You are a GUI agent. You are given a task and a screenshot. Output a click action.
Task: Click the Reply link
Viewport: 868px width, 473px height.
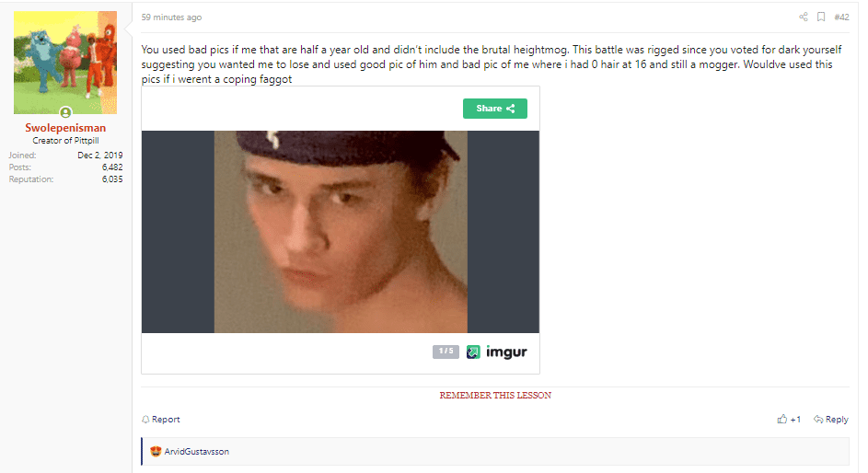click(837, 420)
